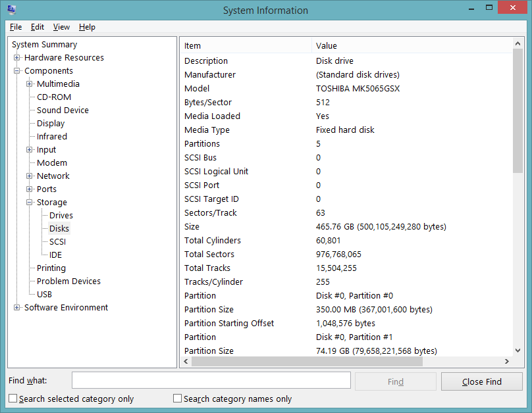View Problem Devices information
This screenshot has height=413, width=532.
click(x=67, y=281)
